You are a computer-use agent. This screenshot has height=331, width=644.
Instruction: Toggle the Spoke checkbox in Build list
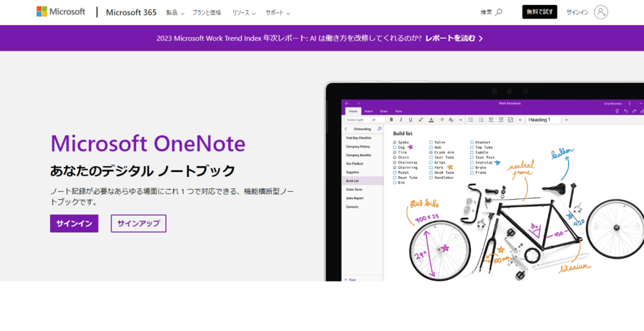tap(395, 143)
